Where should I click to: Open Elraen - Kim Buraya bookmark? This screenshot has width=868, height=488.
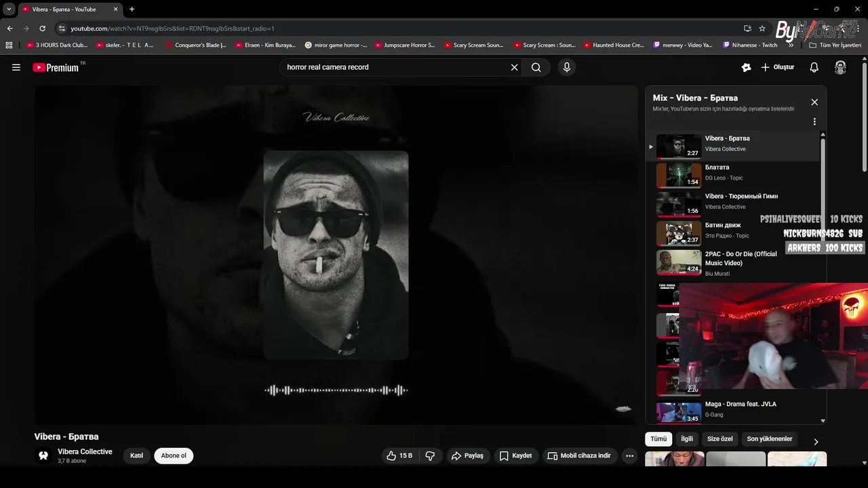pos(265,45)
